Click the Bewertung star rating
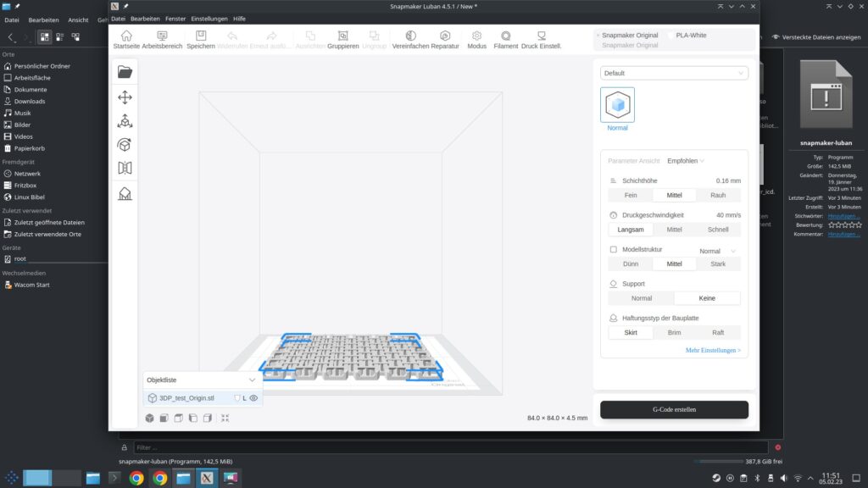 pyautogui.click(x=845, y=225)
